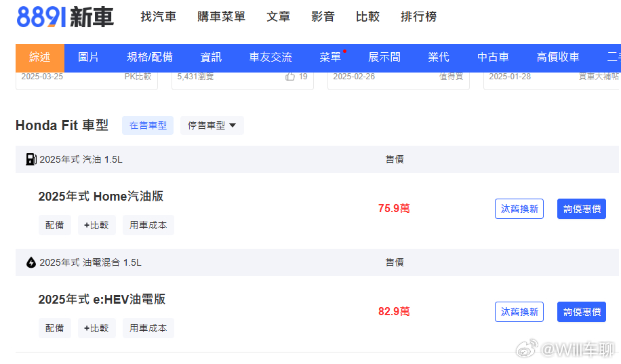
Task: Go to 影音 section
Action: point(323,17)
